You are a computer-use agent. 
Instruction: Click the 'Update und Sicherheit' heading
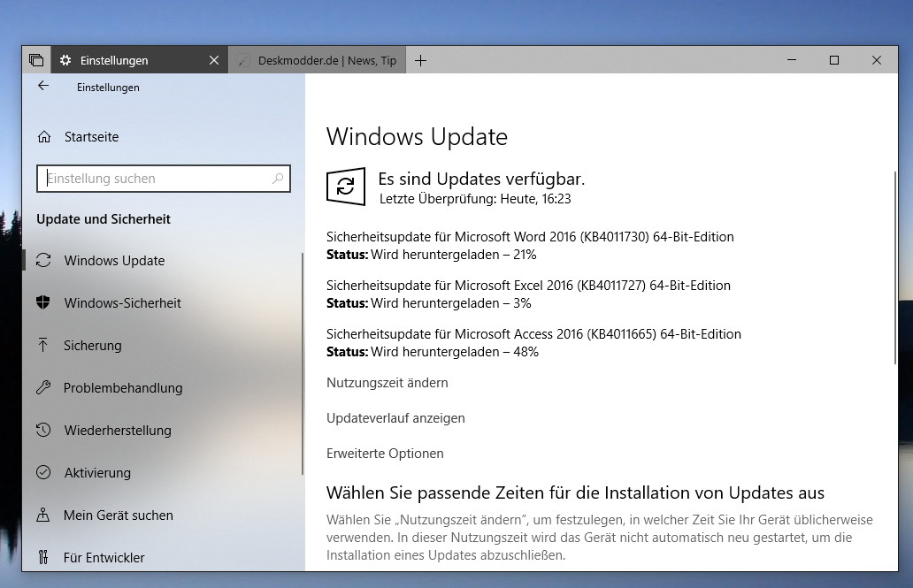point(103,219)
